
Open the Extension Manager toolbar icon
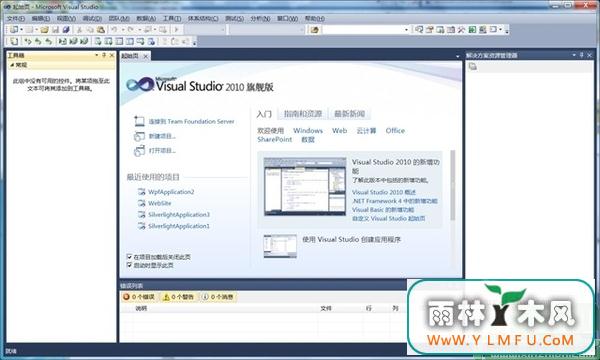pyautogui.click(x=483, y=29)
